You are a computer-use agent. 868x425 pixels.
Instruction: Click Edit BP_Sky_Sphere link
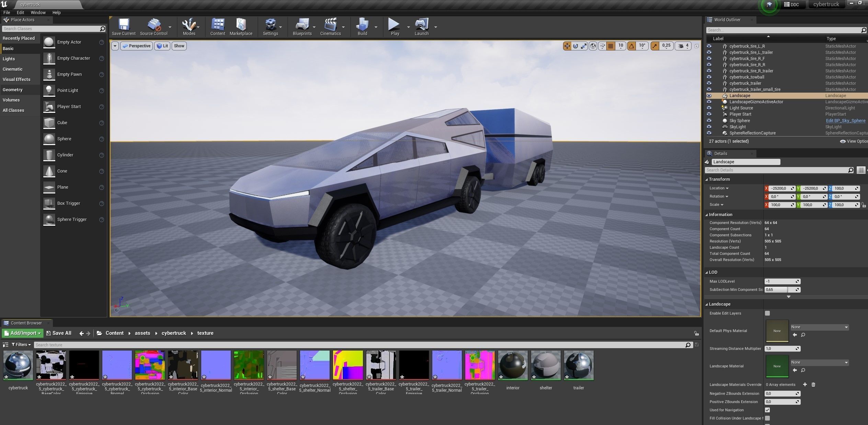tap(845, 121)
